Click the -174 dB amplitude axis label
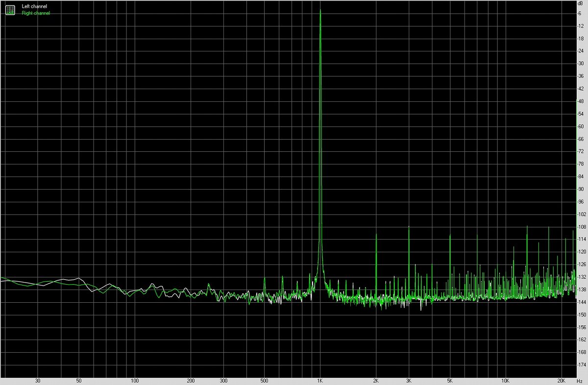The width and height of the screenshot is (588, 385). (x=581, y=365)
